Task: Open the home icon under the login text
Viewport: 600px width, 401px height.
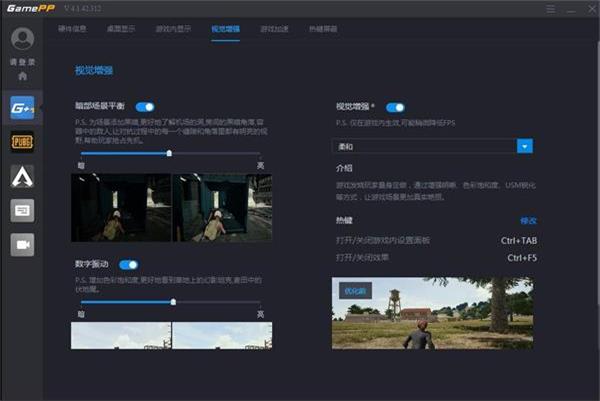Action: [23, 76]
